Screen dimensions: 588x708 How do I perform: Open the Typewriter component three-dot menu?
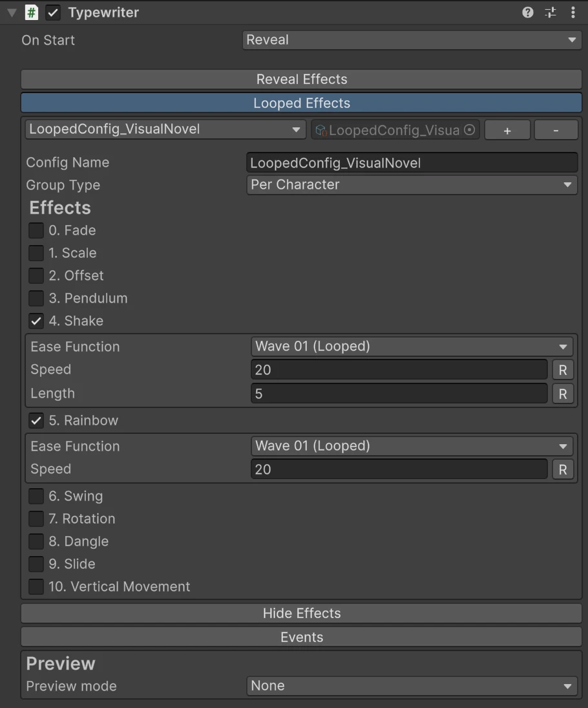pos(573,12)
